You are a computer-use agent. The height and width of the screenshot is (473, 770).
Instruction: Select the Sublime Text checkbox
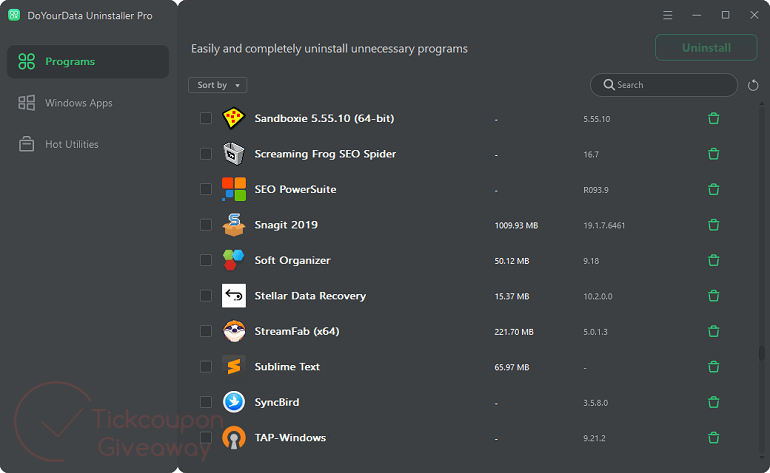(206, 367)
